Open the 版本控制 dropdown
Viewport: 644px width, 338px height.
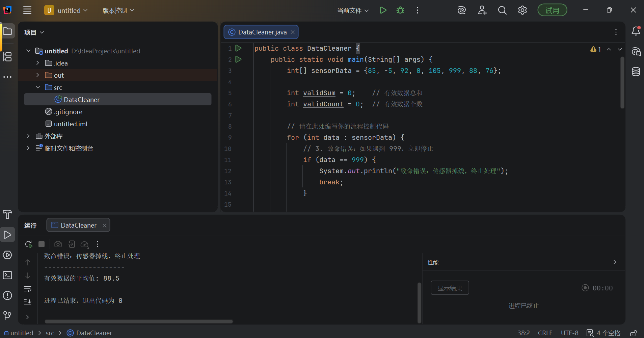[118, 10]
